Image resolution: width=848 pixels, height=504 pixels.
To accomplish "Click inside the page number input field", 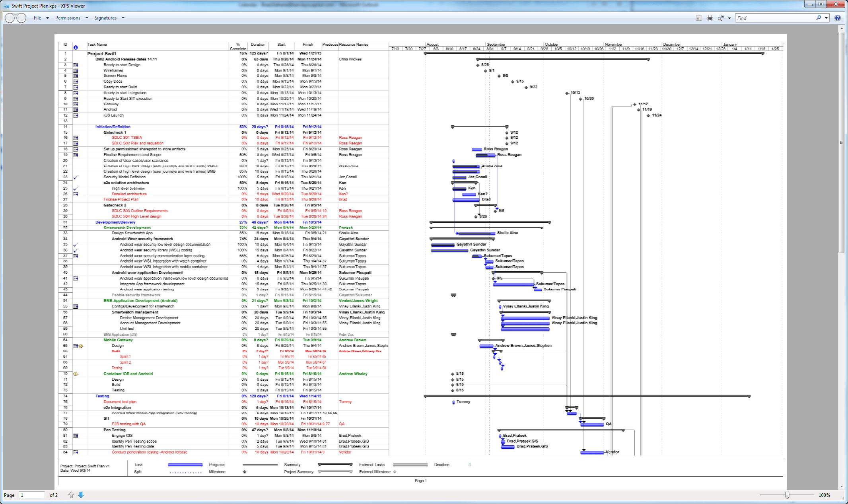I will pos(32,495).
